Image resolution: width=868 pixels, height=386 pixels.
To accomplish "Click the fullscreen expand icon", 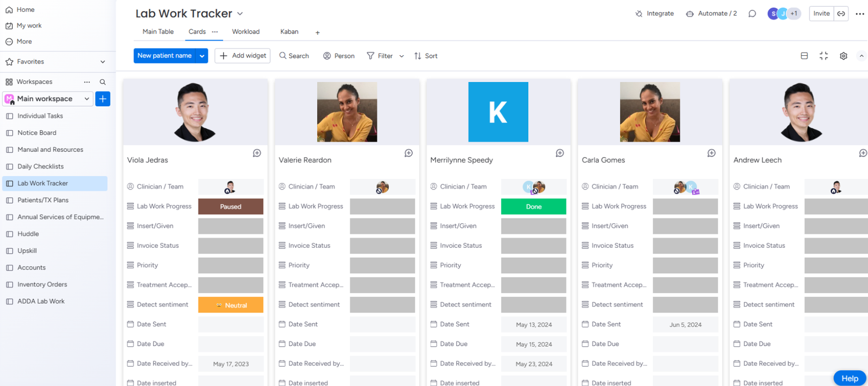I will [824, 56].
